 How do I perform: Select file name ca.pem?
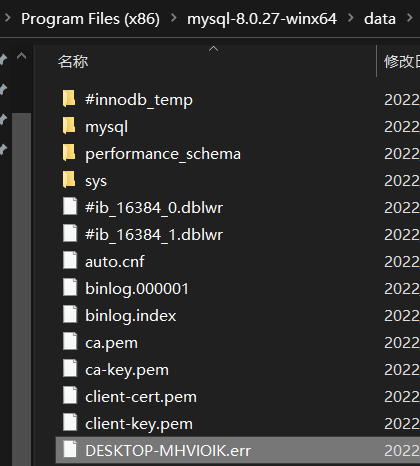(111, 343)
